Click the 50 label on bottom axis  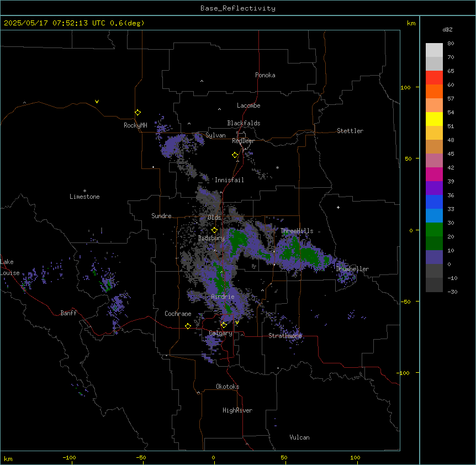tap(284, 457)
